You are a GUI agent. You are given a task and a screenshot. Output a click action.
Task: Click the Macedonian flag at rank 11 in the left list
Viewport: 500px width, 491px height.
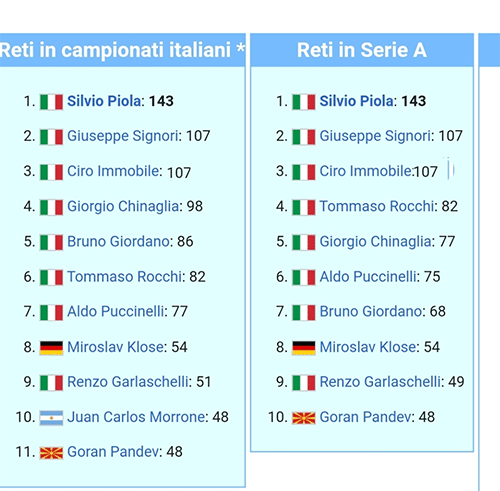pos(51,453)
